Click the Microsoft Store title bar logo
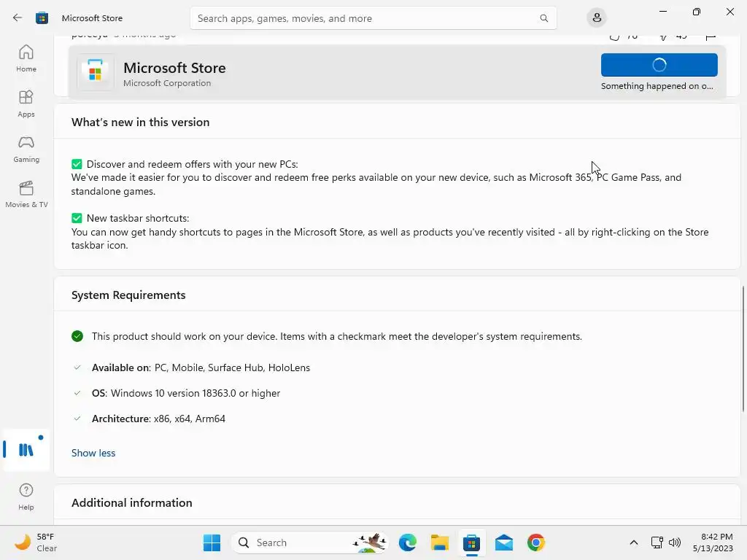The width and height of the screenshot is (747, 560). click(x=42, y=18)
